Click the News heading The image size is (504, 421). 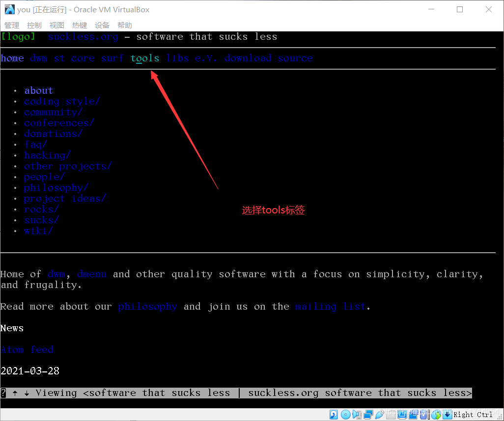point(12,328)
